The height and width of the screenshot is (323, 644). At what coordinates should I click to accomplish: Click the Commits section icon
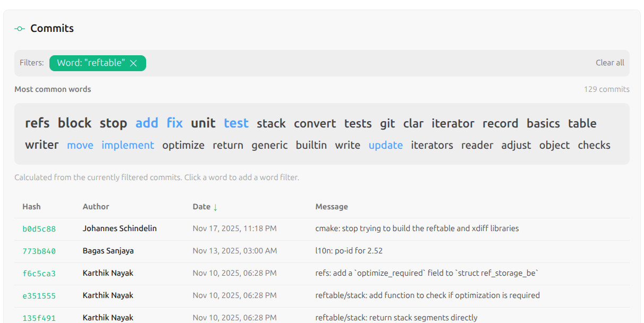(20, 29)
